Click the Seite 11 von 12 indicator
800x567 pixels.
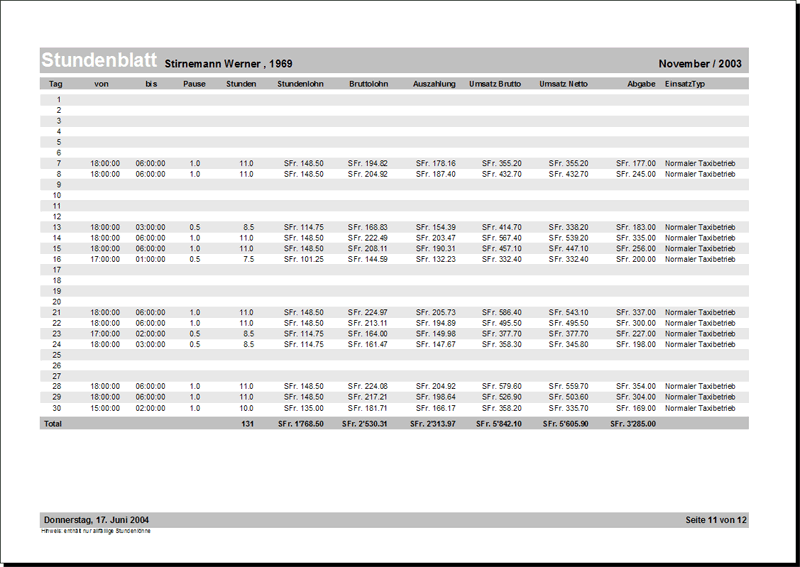[x=716, y=520]
